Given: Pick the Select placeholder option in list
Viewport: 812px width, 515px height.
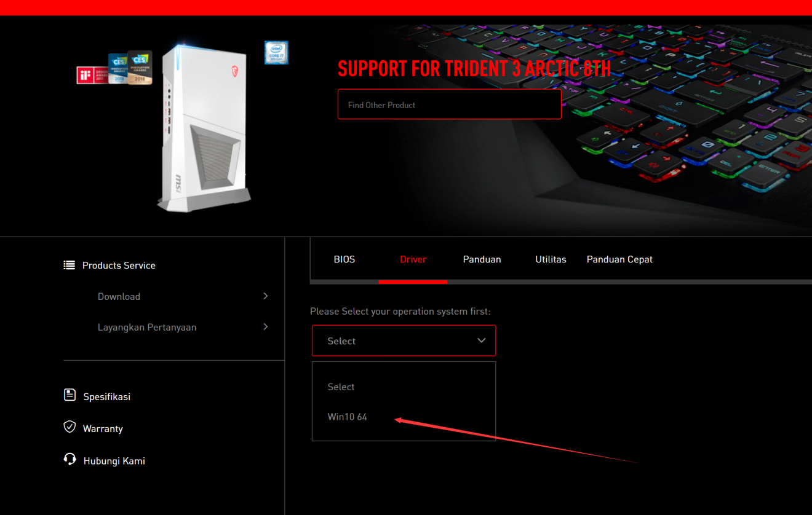Looking at the screenshot, I should [x=341, y=387].
